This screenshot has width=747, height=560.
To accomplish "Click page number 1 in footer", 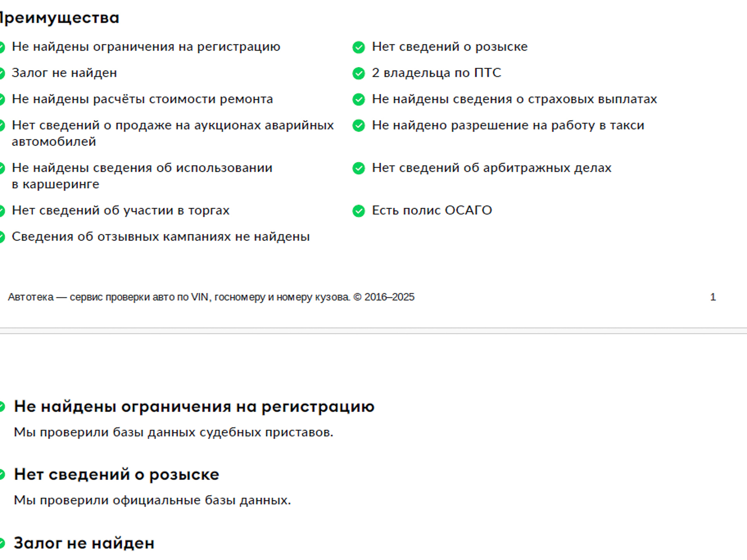I will [713, 297].
